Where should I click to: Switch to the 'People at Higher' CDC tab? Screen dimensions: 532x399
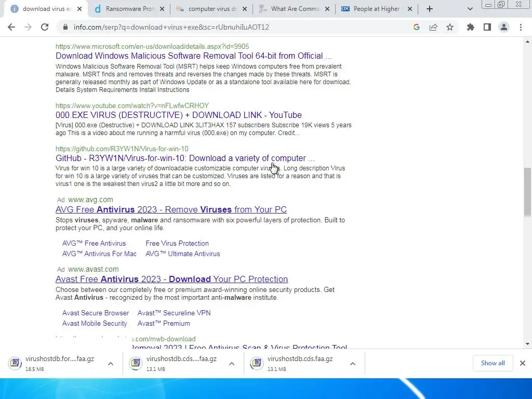point(376,9)
